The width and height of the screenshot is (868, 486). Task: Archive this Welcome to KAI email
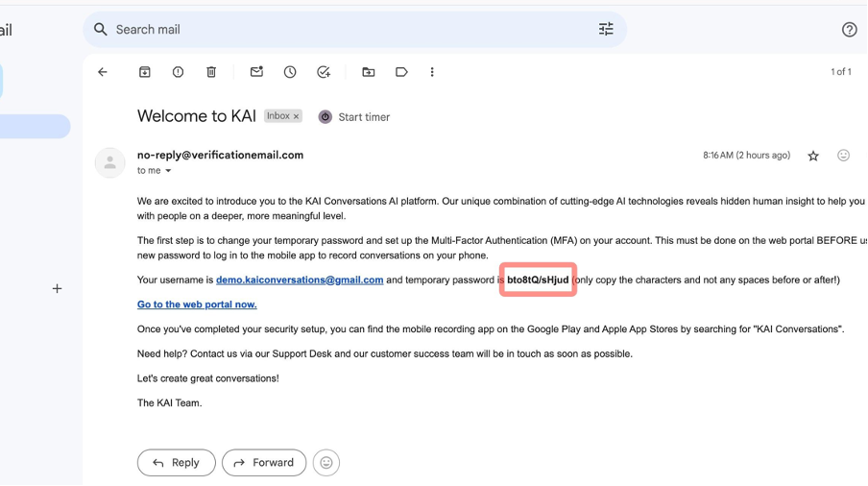click(144, 72)
